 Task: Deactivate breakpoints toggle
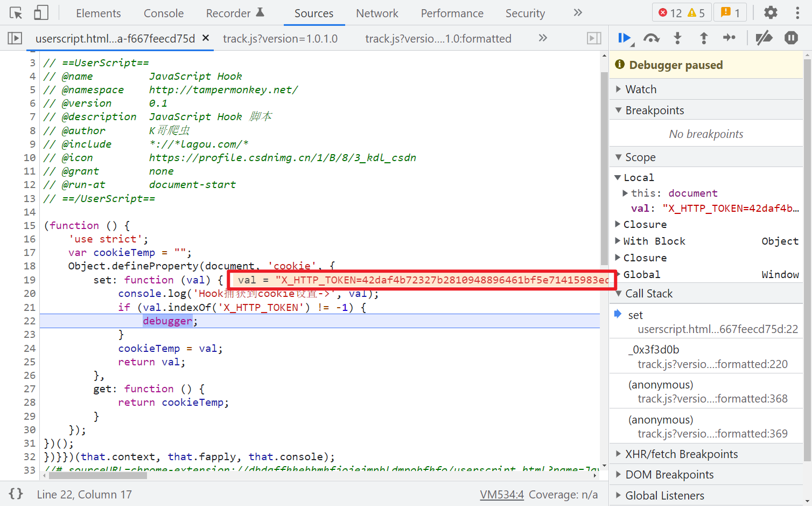point(764,38)
